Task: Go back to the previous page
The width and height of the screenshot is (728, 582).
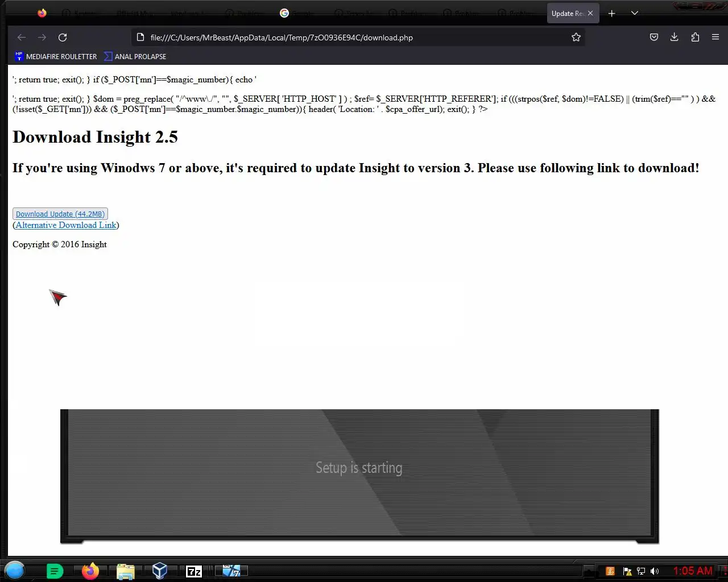Action: pyautogui.click(x=22, y=38)
